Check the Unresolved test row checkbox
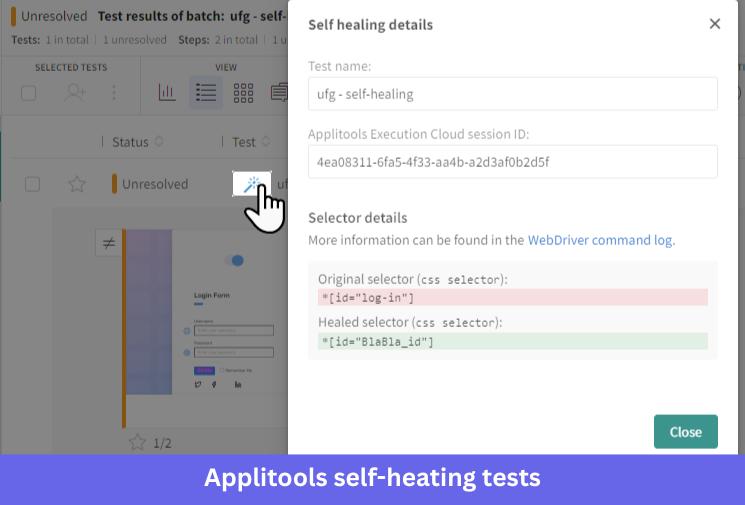Image resolution: width=745 pixels, height=505 pixels. tap(32, 184)
